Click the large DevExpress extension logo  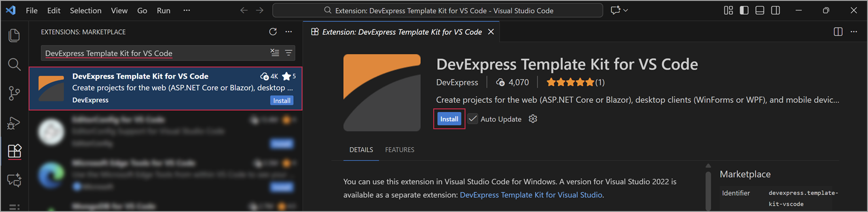[382, 92]
